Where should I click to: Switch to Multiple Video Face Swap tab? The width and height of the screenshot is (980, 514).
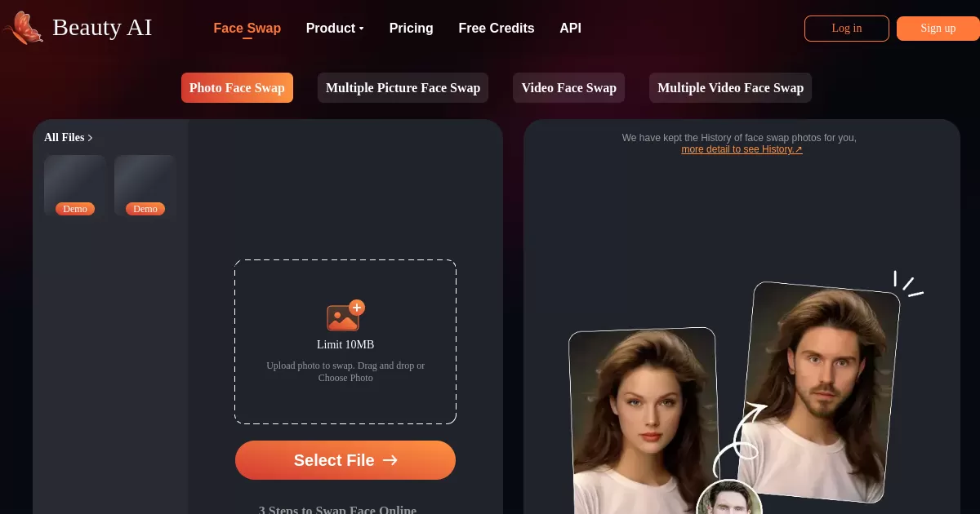[x=730, y=88]
